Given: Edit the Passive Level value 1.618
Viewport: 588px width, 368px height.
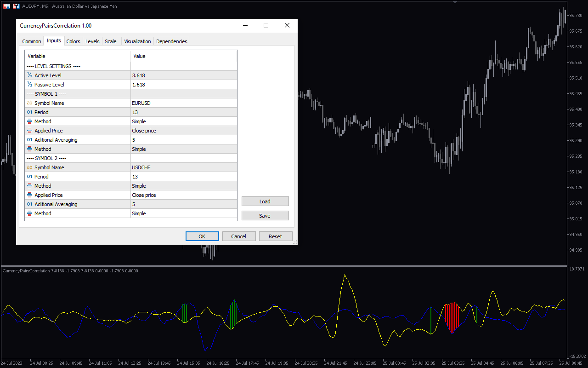Looking at the screenshot, I should point(184,85).
